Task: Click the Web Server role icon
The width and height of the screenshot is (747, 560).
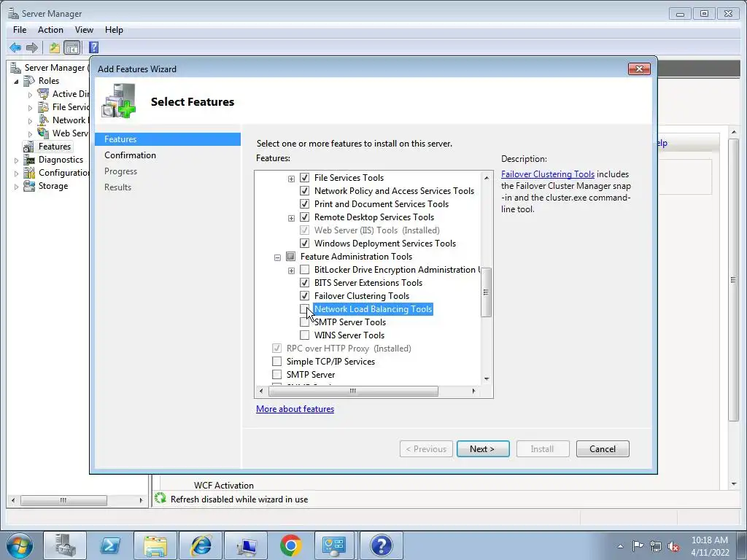Action: pyautogui.click(x=43, y=133)
